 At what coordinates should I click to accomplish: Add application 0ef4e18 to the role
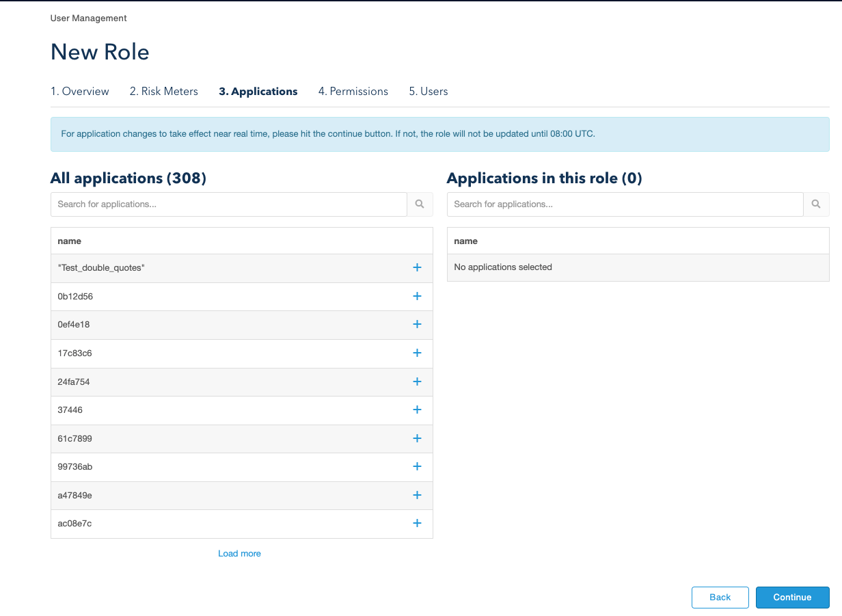point(417,325)
